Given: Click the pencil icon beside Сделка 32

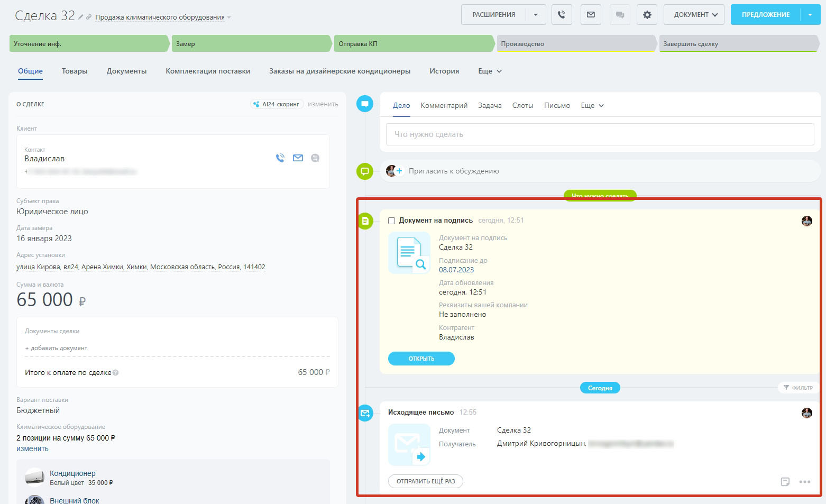Looking at the screenshot, I should point(81,17).
